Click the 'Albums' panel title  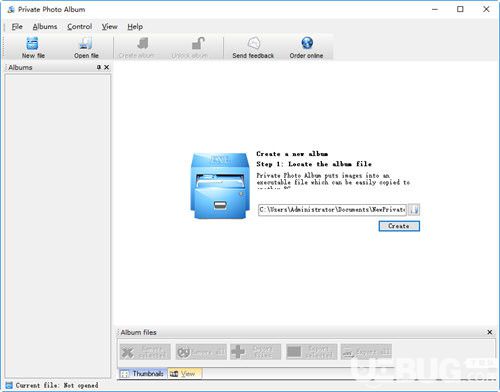[20, 67]
